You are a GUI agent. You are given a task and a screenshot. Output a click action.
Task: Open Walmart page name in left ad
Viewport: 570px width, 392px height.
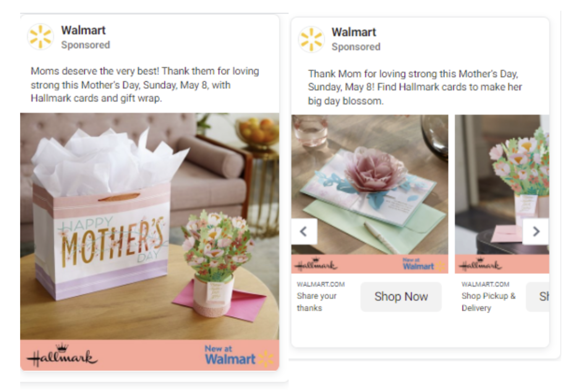coord(83,30)
